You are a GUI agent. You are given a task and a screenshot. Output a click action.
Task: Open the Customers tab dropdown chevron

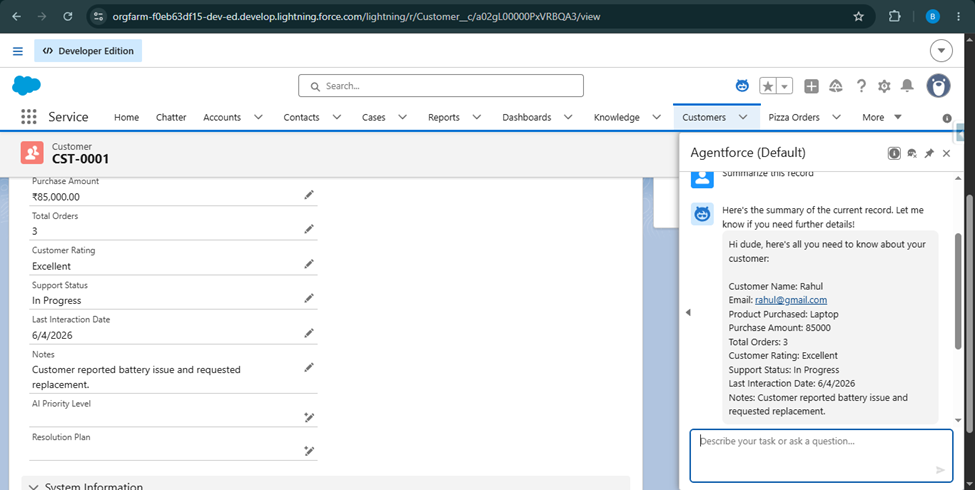(x=743, y=117)
